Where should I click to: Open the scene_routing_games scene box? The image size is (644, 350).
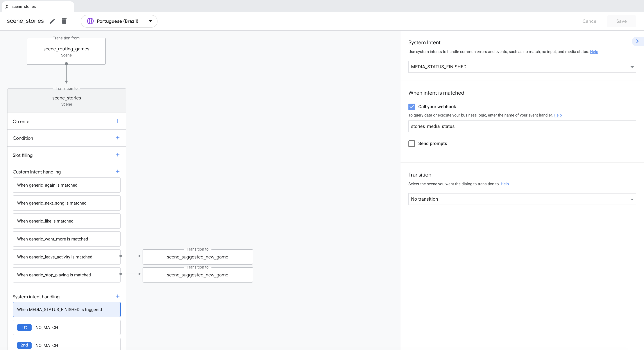pos(66,51)
